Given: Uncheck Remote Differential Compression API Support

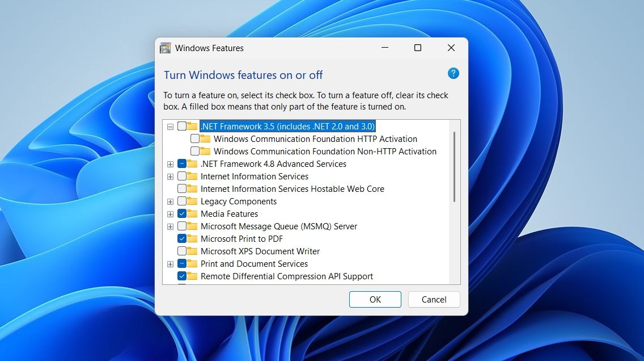Looking at the screenshot, I should pyautogui.click(x=182, y=276).
